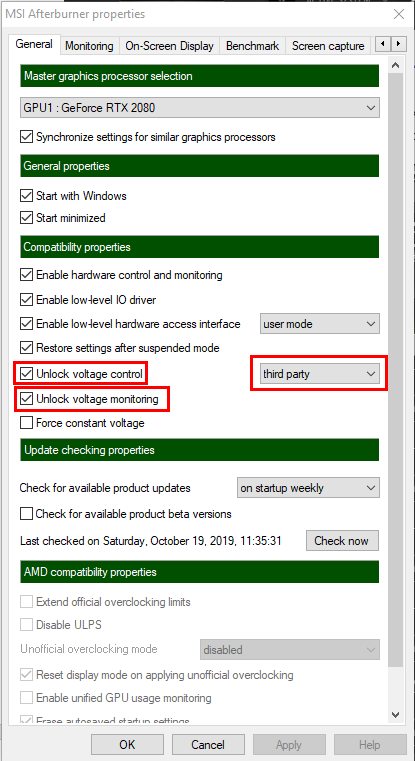Enable Check for available product beta versions
415x761 pixels.
[x=26, y=513]
